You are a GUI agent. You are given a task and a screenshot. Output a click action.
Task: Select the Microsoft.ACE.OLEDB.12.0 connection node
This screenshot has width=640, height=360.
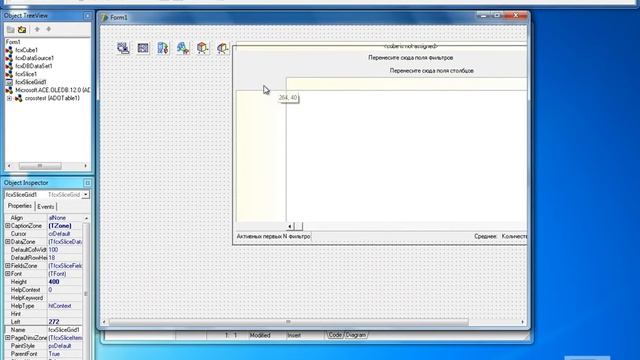point(53,90)
